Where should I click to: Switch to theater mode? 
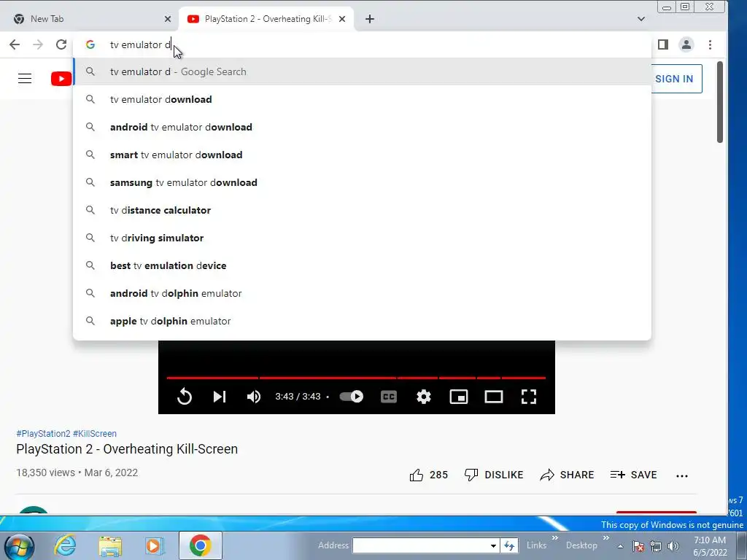494,397
